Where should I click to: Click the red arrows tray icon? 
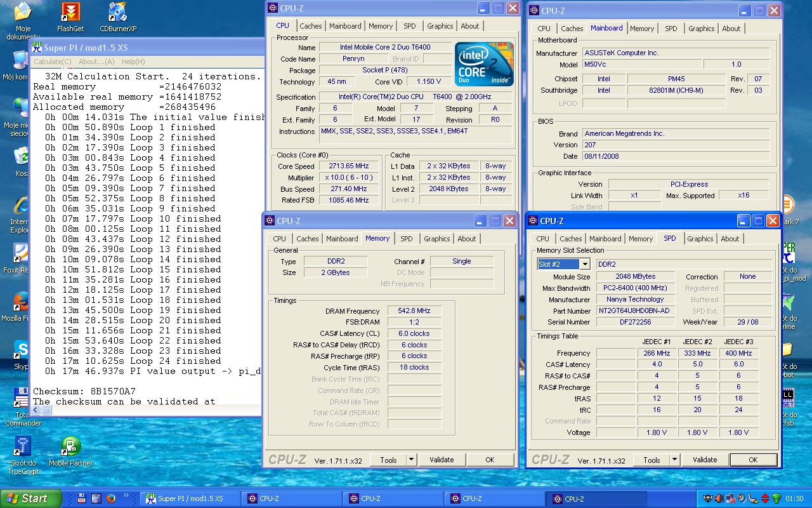765,498
